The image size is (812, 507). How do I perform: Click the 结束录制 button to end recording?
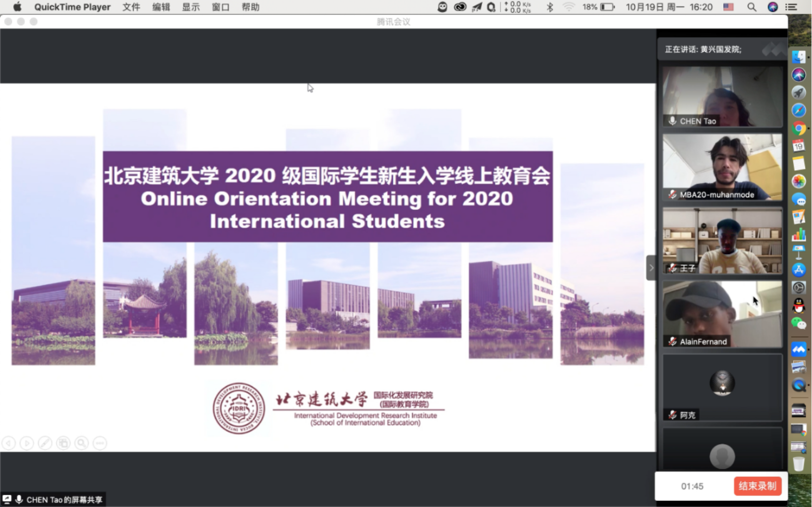[x=757, y=486]
